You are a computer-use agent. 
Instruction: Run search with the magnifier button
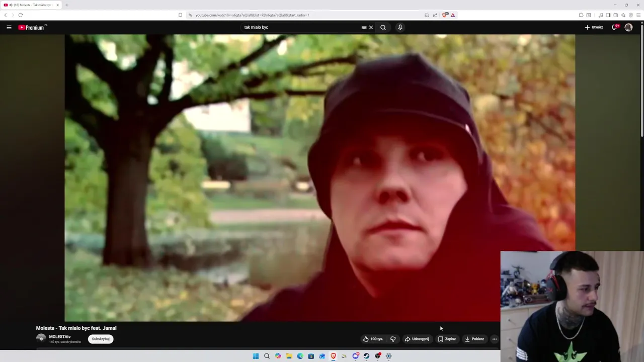tap(383, 27)
